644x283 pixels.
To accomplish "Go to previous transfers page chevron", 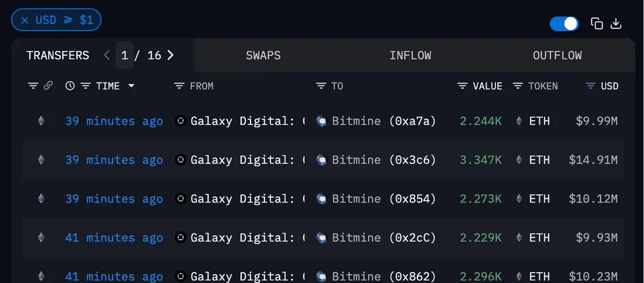I will [x=107, y=55].
